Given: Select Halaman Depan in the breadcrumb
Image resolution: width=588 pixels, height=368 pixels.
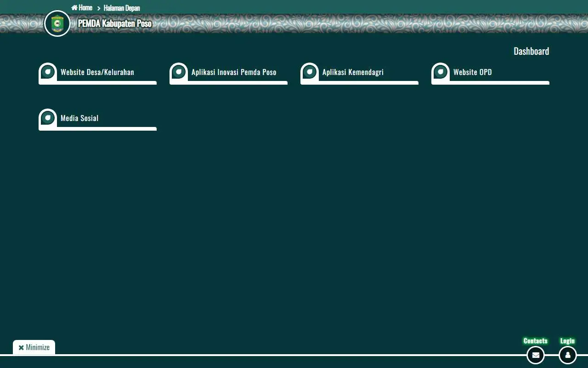Looking at the screenshot, I should pyautogui.click(x=122, y=8).
